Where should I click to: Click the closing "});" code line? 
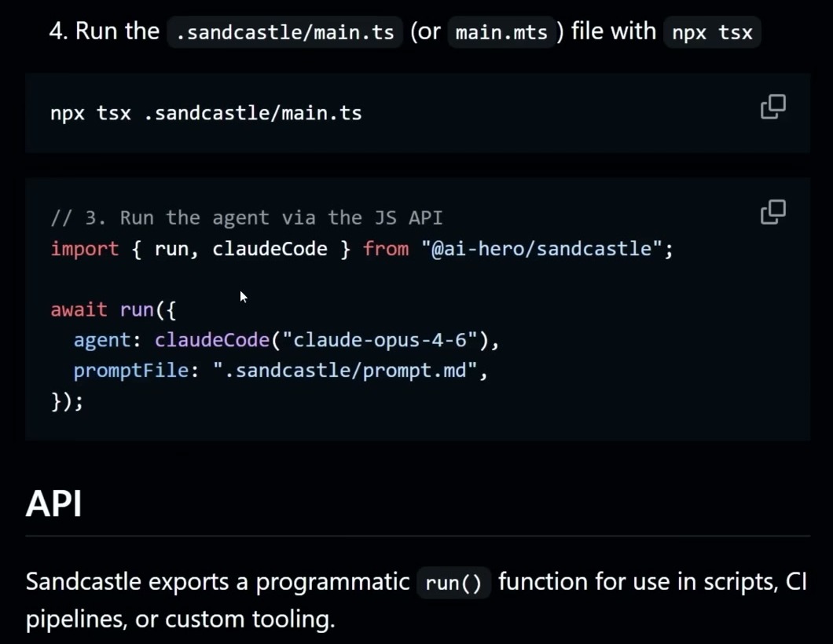(x=67, y=401)
